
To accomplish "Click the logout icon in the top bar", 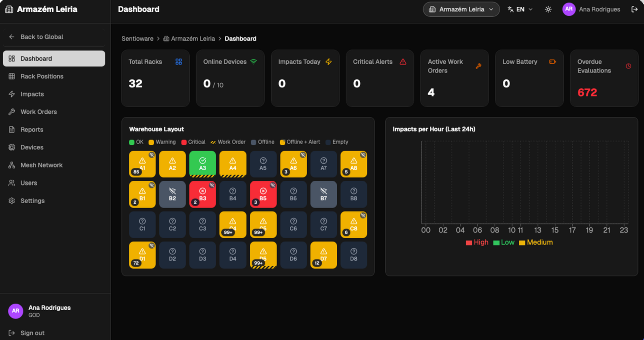I will point(635,9).
